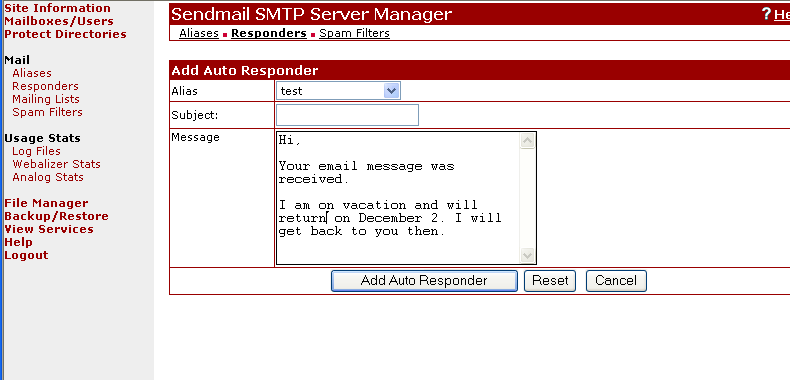Screen dimensions: 790x380
Task: Open Spam Filters in the sidebar
Action: [x=47, y=112]
